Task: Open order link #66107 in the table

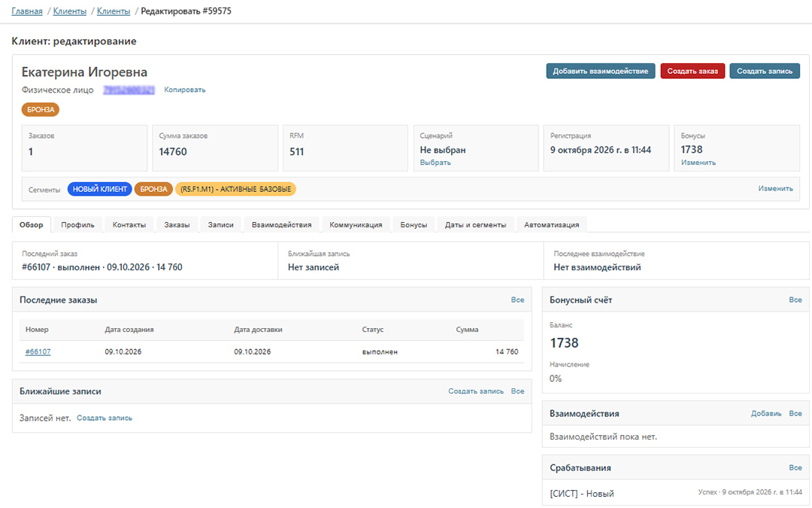Action: (38, 351)
